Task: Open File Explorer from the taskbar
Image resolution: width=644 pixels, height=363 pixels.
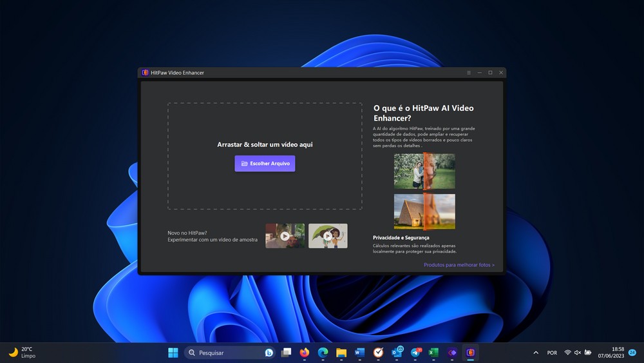Action: pos(341,353)
